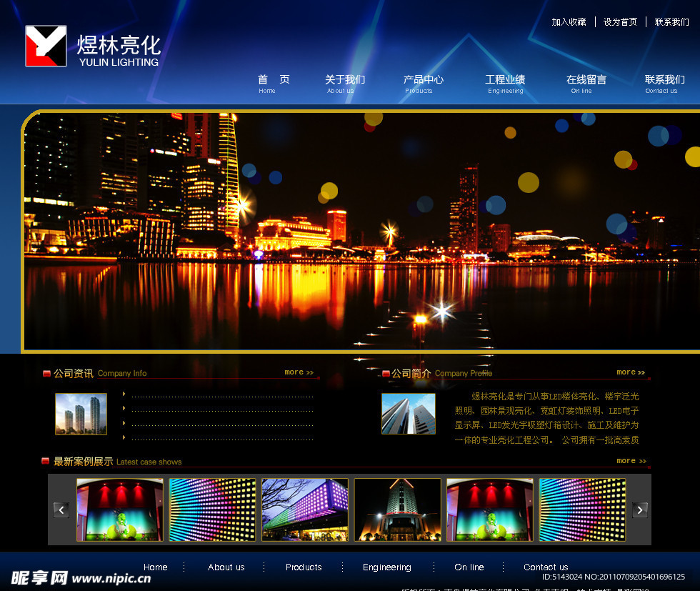The image size is (700, 591).
Task: Click profile text line starting 煜林亮化是专门从事
Action: point(555,396)
